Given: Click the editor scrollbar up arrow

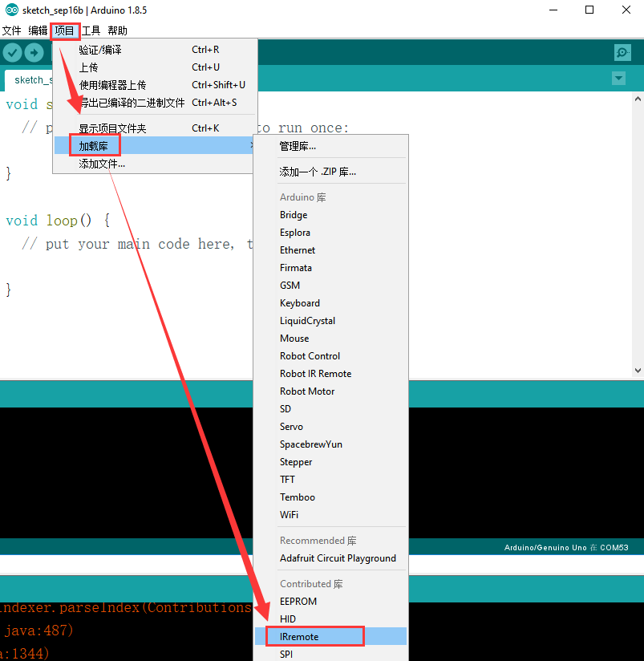Looking at the screenshot, I should coord(638,99).
